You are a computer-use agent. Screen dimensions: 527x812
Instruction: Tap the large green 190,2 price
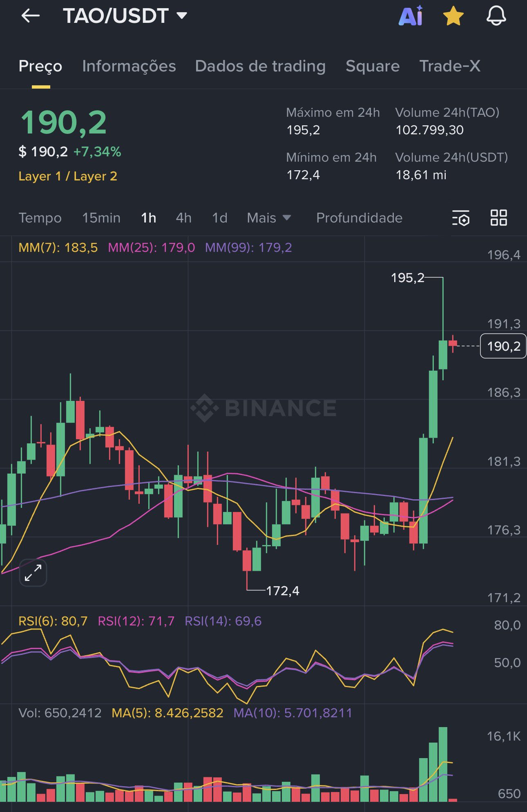point(64,122)
